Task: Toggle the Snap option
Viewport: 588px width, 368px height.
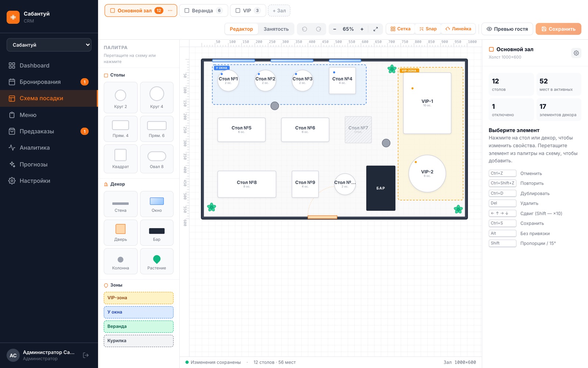Action: pos(428,29)
